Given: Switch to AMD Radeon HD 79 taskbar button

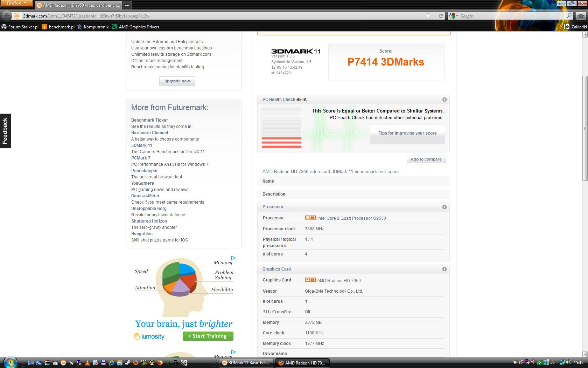Looking at the screenshot, I should pos(302,363).
